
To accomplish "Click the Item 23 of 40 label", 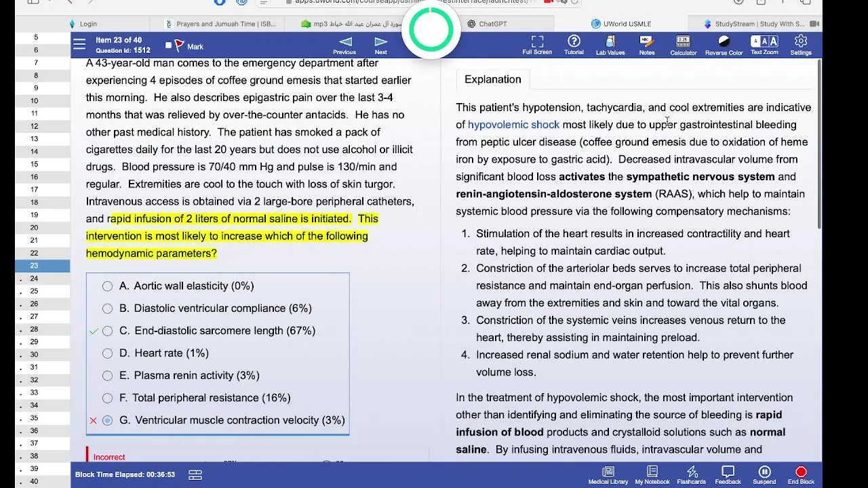I will point(119,41).
